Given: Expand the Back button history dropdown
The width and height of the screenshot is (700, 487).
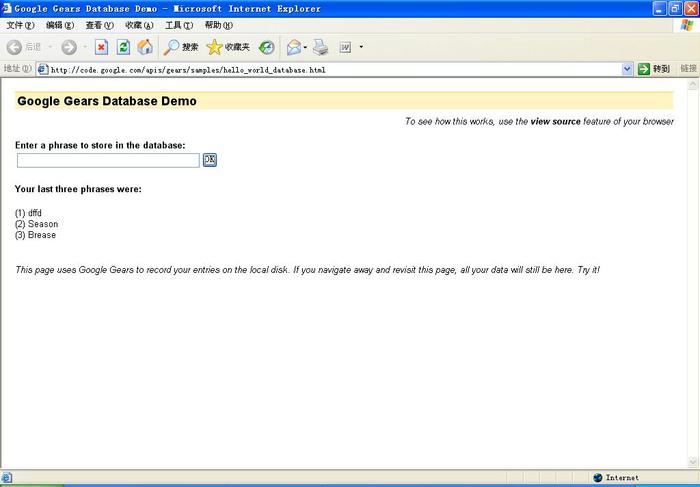Looking at the screenshot, I should point(50,47).
